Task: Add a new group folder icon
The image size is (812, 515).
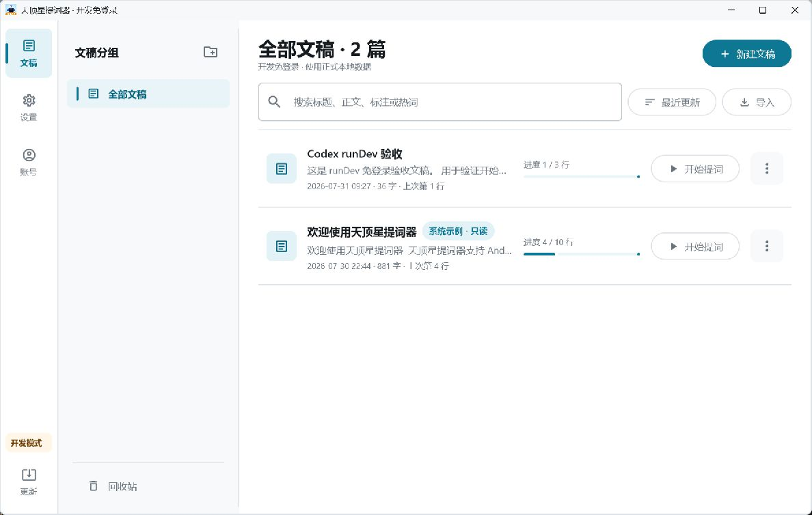Action: tap(211, 52)
